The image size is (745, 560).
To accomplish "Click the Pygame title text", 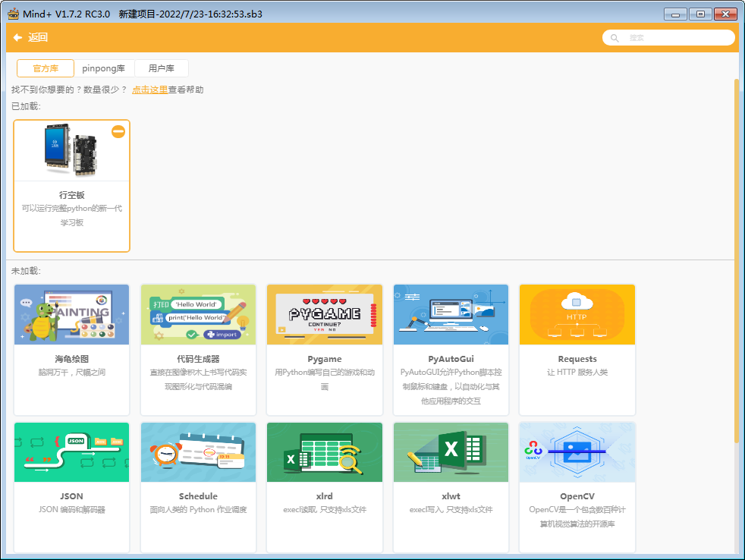I will pos(325,359).
